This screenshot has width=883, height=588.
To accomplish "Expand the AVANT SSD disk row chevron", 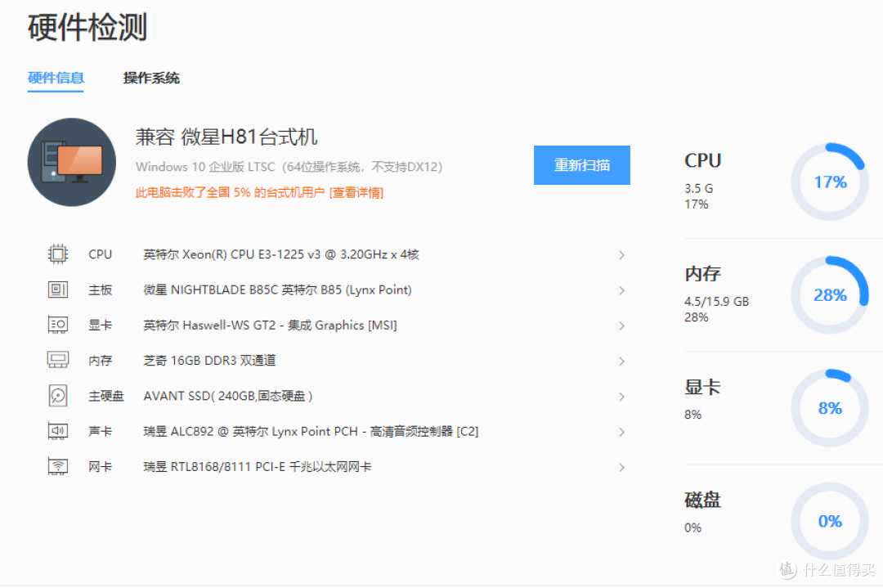I will coord(621,397).
